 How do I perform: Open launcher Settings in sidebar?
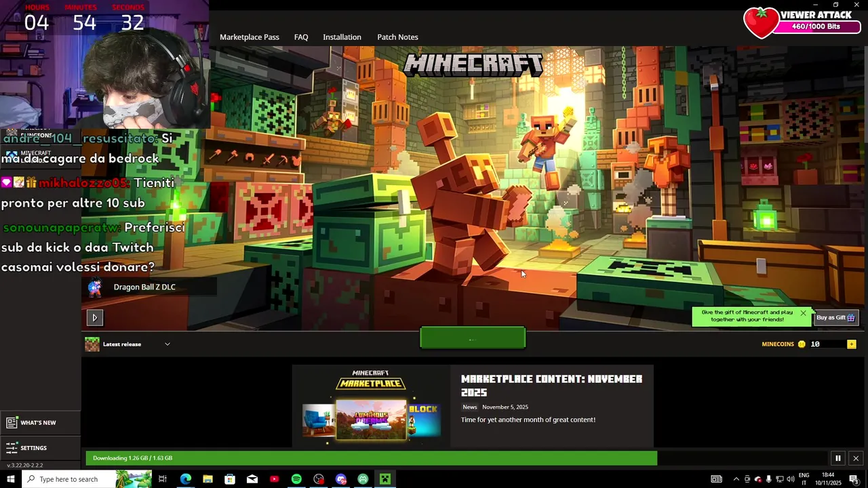(x=40, y=448)
